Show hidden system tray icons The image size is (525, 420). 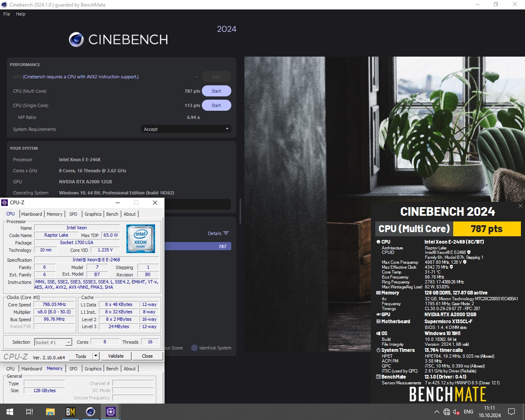[x=436, y=412]
